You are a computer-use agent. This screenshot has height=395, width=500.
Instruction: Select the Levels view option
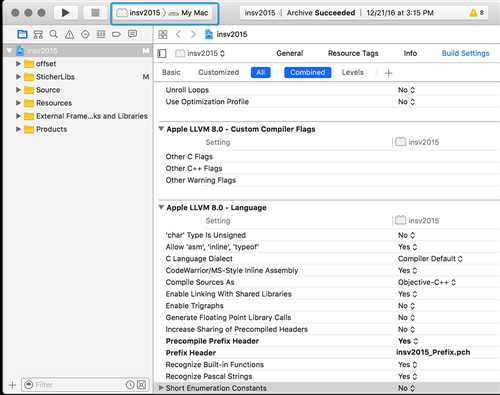[353, 72]
